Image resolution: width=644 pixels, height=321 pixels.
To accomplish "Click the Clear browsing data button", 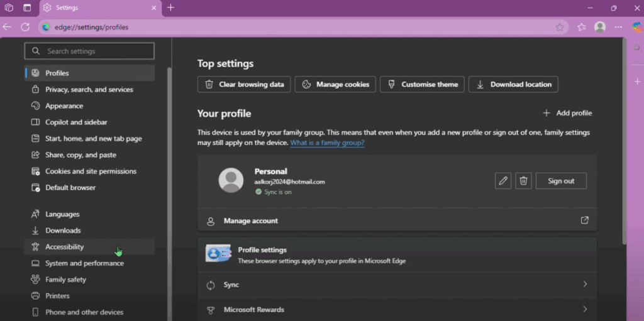I will tap(244, 84).
